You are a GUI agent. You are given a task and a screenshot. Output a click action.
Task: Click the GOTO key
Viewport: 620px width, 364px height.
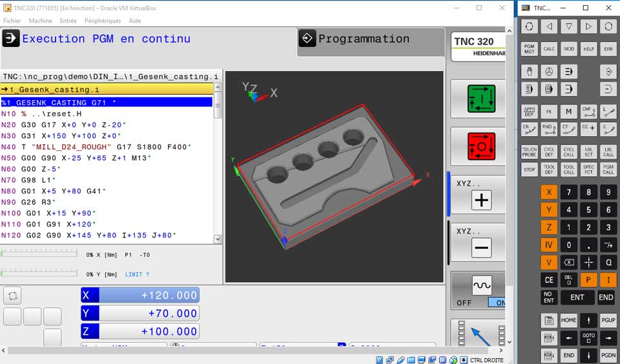point(588,338)
